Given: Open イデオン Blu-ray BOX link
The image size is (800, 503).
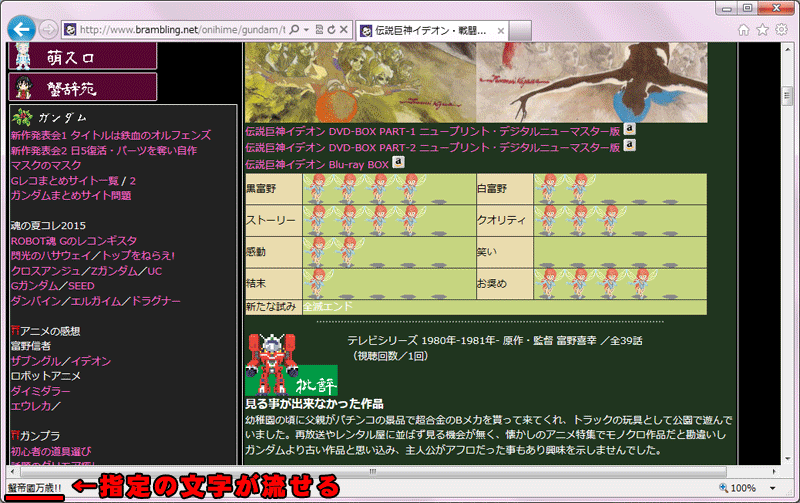Looking at the screenshot, I should (x=317, y=165).
